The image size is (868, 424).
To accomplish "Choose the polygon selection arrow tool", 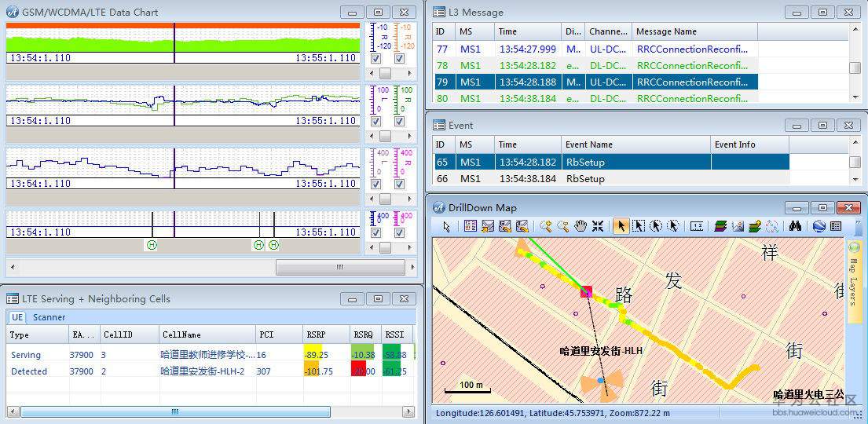I will coord(673,226).
